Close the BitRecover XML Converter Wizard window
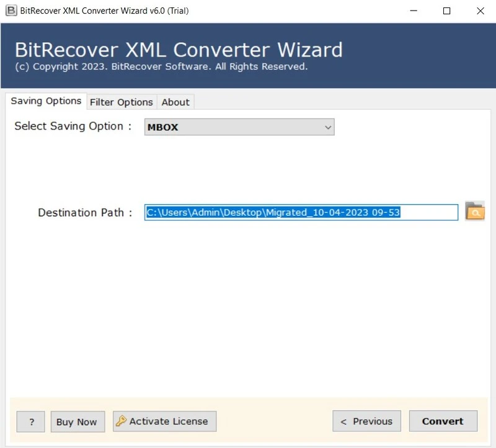Viewport: 496px width, 448px height. 480,11
